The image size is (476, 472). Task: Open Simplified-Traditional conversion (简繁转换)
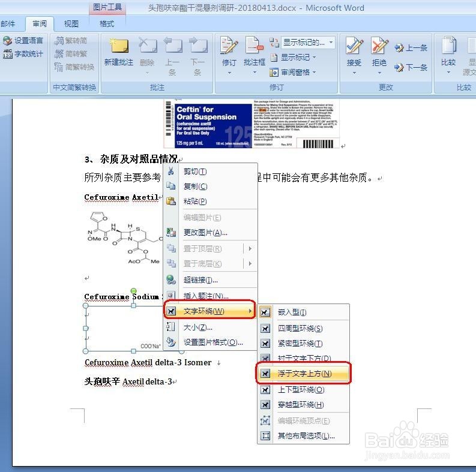[x=74, y=67]
